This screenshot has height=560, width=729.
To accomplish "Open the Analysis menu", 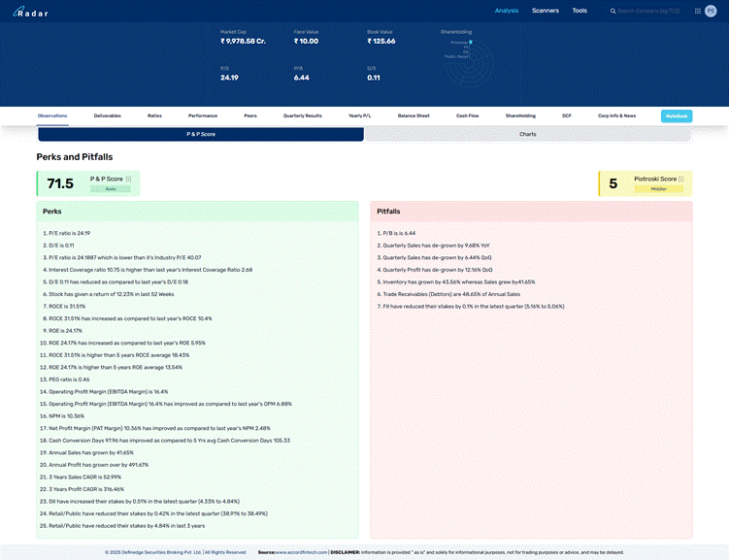I will [507, 11].
